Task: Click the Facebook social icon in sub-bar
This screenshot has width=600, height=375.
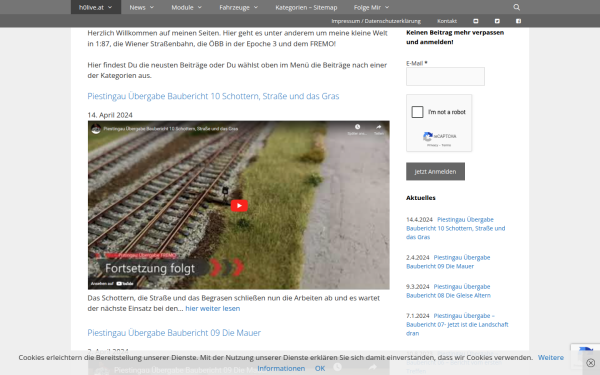Action: [x=518, y=21]
